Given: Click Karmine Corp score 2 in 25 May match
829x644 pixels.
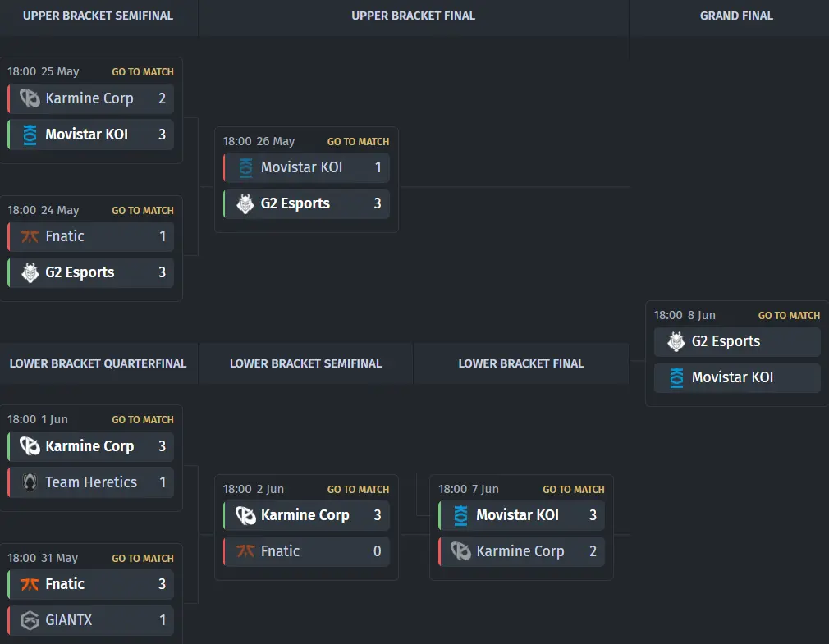Looking at the screenshot, I should point(162,98).
